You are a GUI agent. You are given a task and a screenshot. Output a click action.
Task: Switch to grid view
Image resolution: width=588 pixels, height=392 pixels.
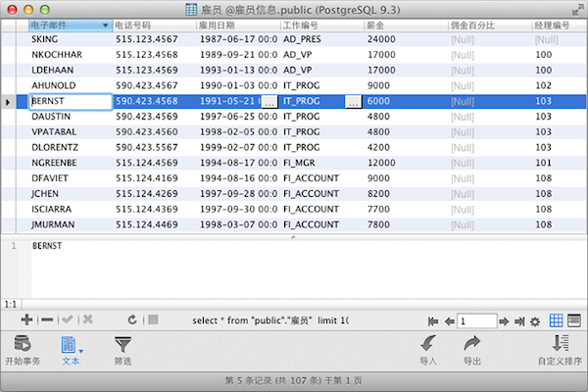point(556,320)
